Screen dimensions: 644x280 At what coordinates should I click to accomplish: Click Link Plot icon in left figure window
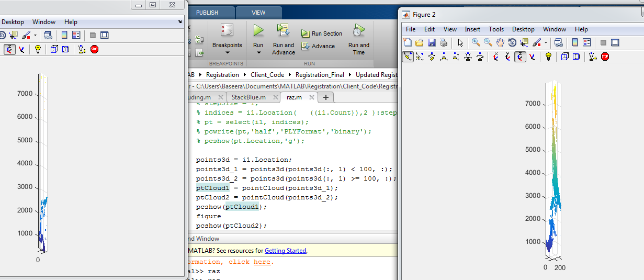point(48,35)
